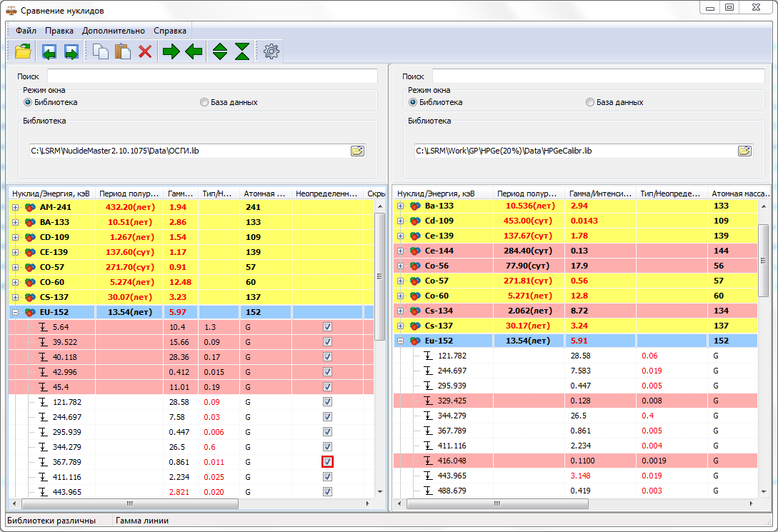Click the red X delete icon
The height and width of the screenshot is (532, 778).
coord(145,51)
